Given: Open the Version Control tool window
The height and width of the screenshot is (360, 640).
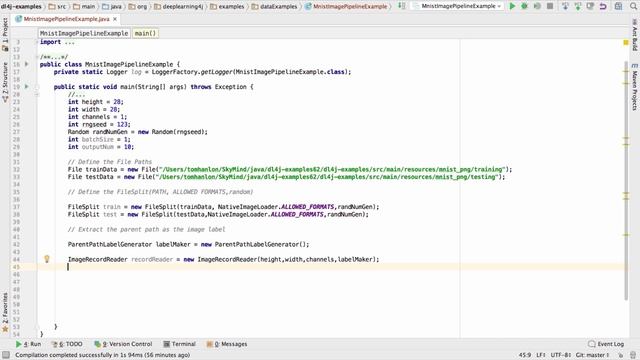Looking at the screenshot, I should [123, 344].
